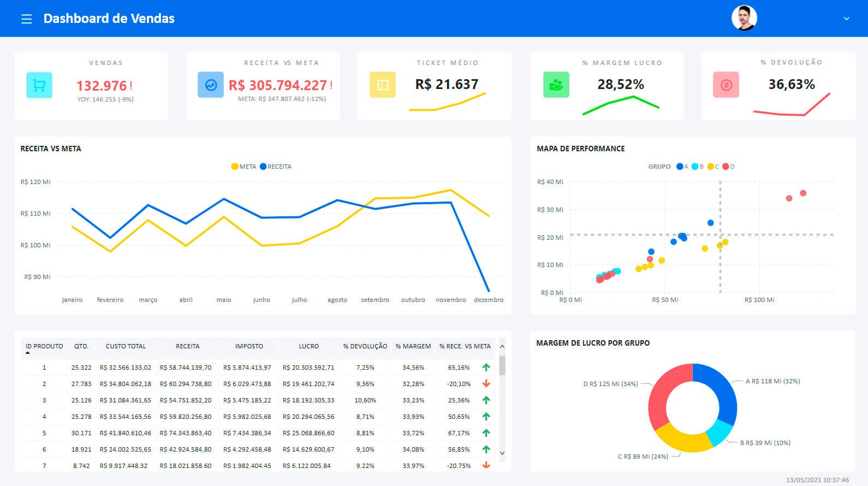Click green up arrow in product 4 row
Image resolution: width=868 pixels, height=486 pixels.
(x=486, y=417)
